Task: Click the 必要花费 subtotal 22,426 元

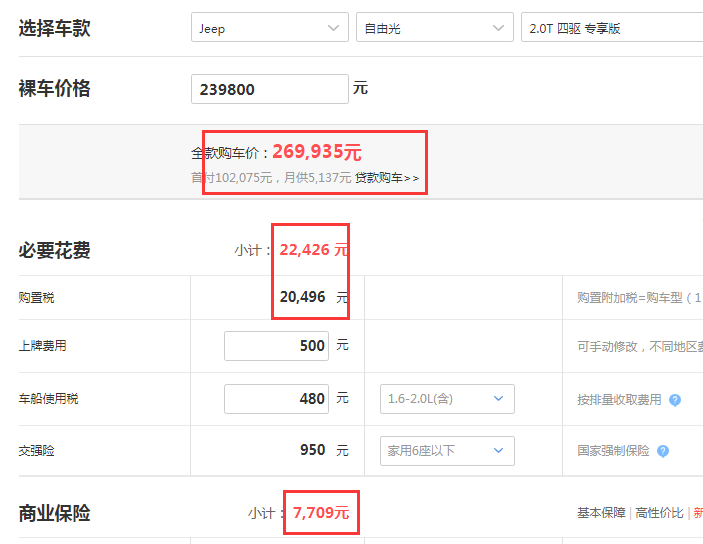Action: click(x=313, y=250)
